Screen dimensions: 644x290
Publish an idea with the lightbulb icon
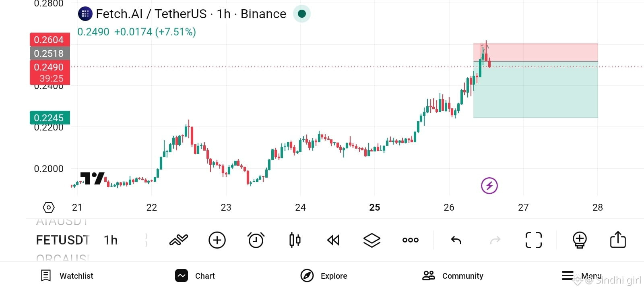579,240
